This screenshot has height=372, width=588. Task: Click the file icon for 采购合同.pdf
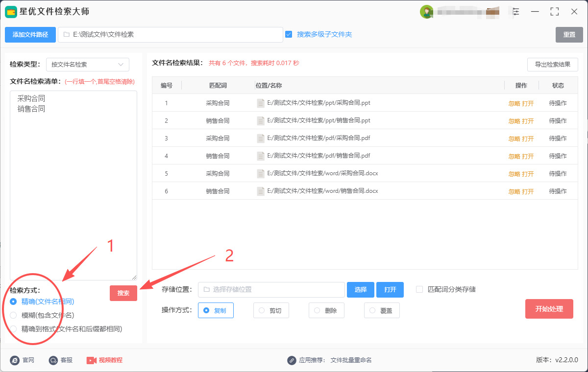[x=261, y=139]
